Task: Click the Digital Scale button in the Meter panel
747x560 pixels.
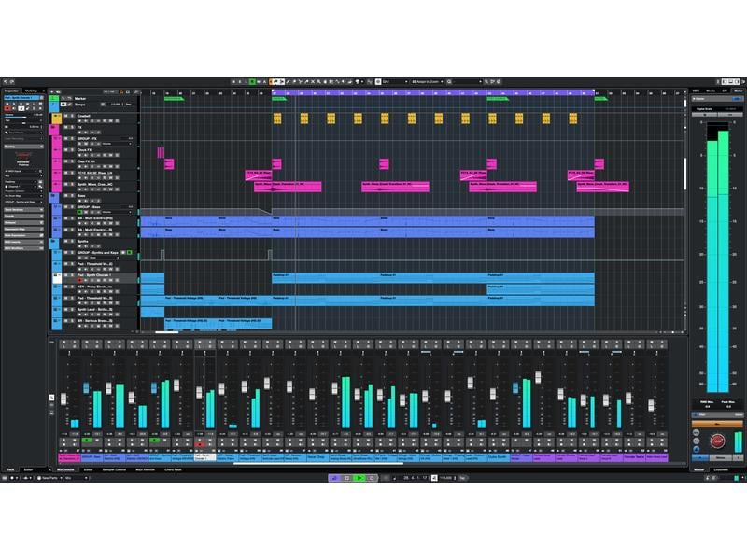Action: click(x=704, y=109)
